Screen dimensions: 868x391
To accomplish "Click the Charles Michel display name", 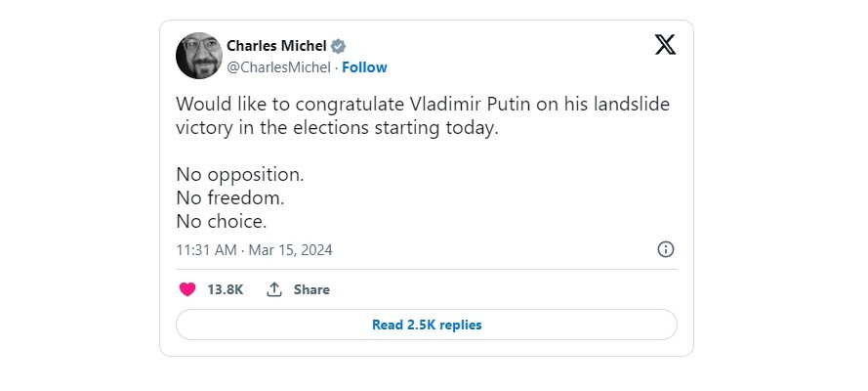I will point(276,46).
